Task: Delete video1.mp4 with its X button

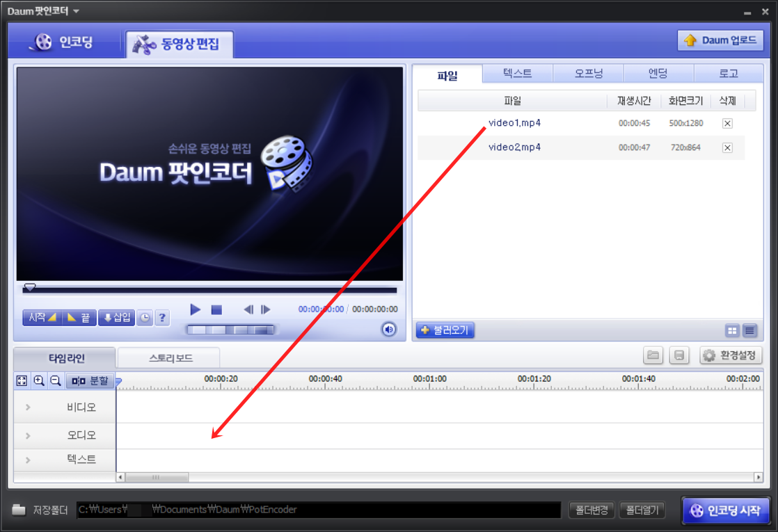Action: click(727, 124)
